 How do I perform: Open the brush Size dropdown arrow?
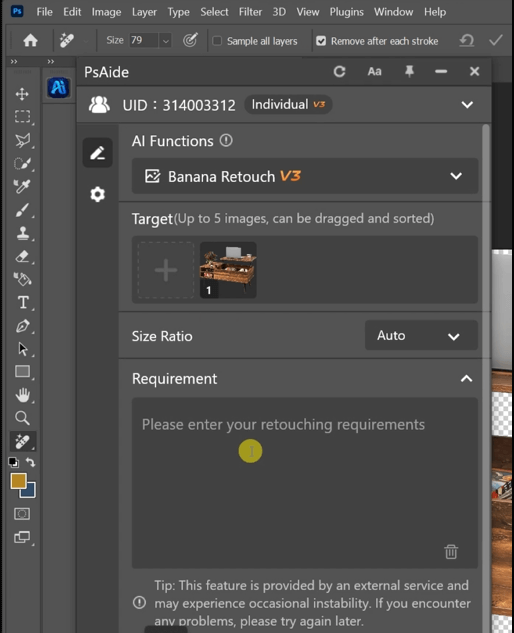pos(166,41)
